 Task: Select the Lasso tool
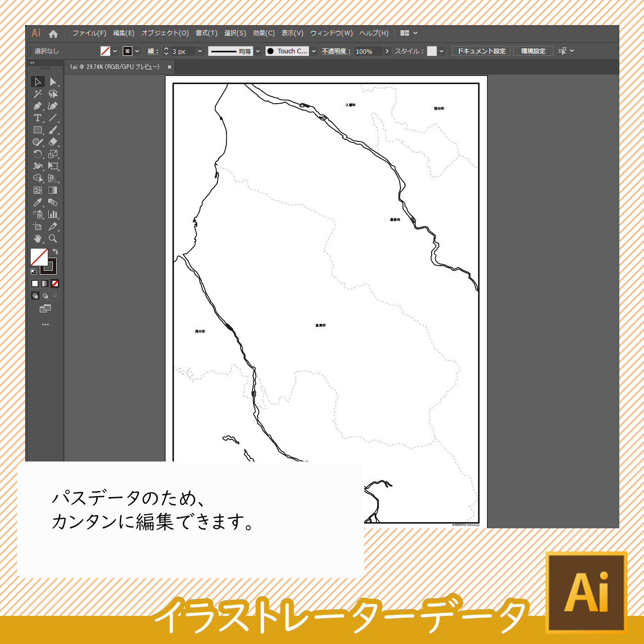[53, 94]
